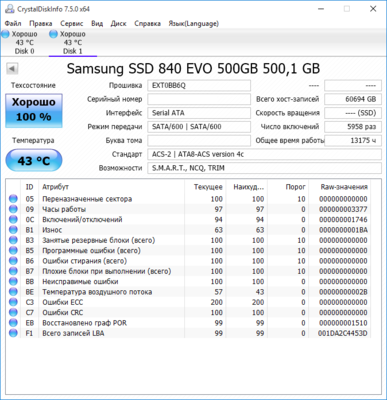The image size is (387, 400).
Task: Click the status circle for Износ
Action: pyautogui.click(x=13, y=230)
